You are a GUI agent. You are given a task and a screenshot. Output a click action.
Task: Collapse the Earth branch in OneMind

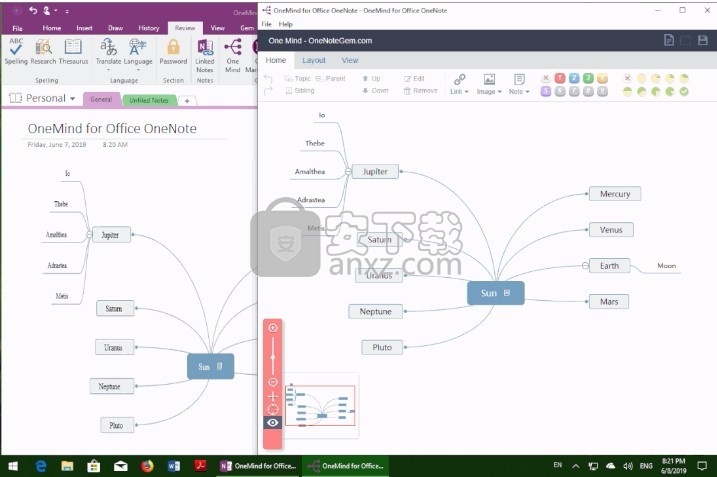tap(585, 266)
